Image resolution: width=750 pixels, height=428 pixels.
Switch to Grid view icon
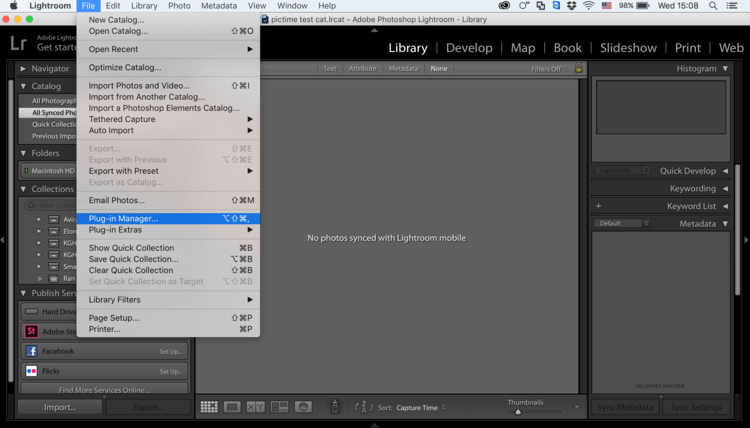[209, 407]
